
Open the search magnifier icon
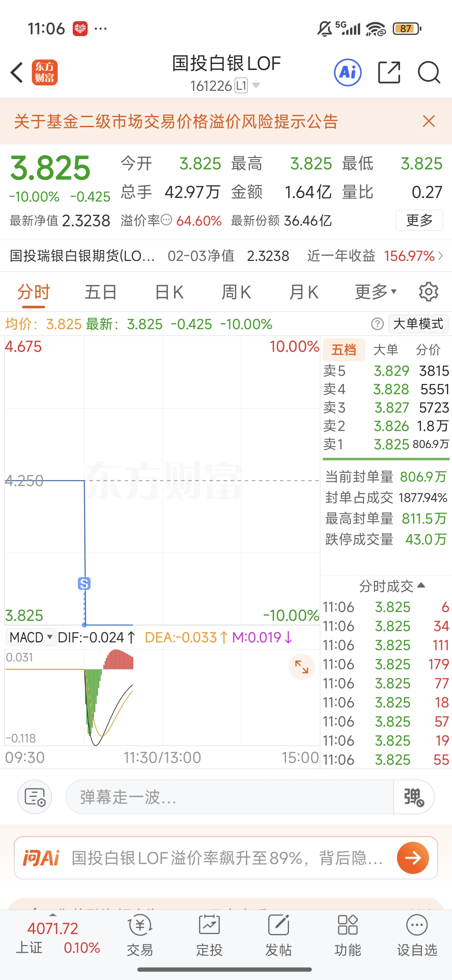point(429,72)
